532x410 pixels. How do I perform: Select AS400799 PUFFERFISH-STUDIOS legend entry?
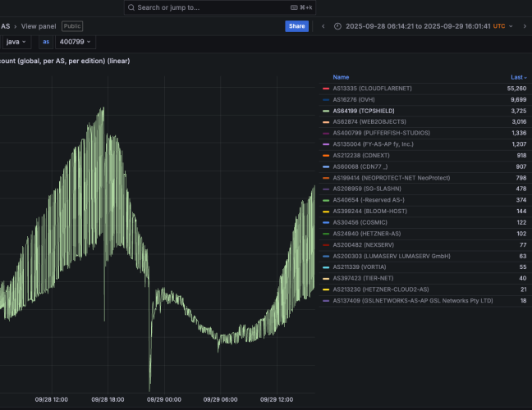(x=376, y=133)
